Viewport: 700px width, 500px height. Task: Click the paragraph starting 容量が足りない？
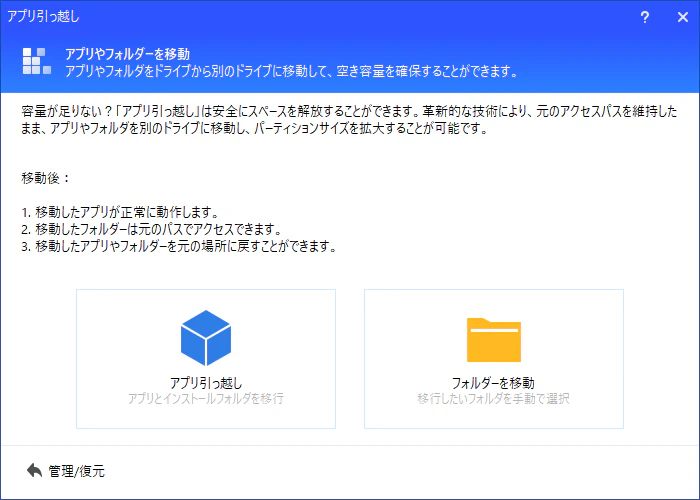(x=349, y=120)
